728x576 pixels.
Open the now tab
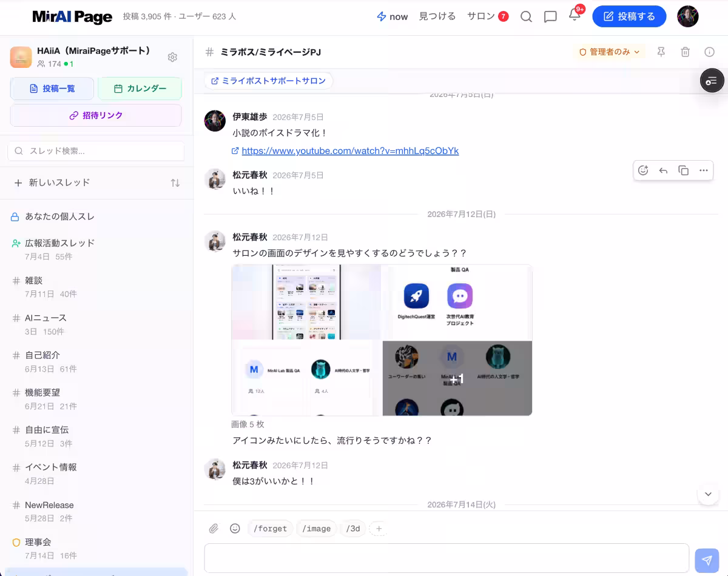(392, 16)
